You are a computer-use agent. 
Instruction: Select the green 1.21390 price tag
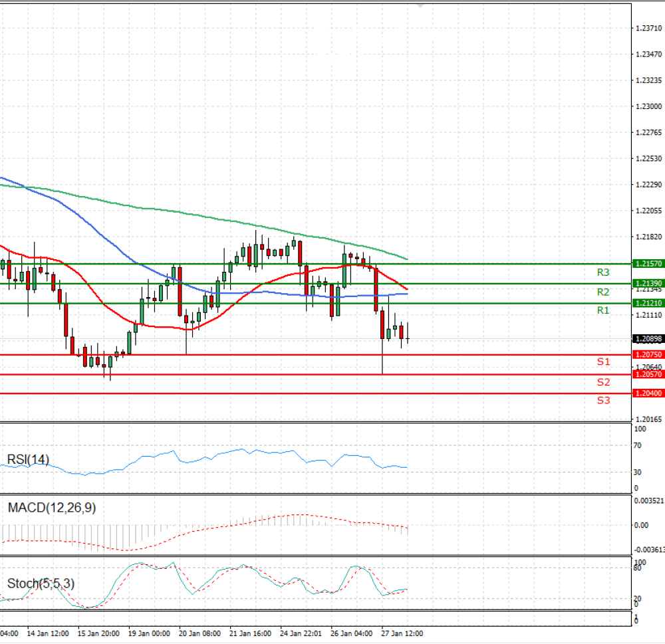(x=648, y=283)
